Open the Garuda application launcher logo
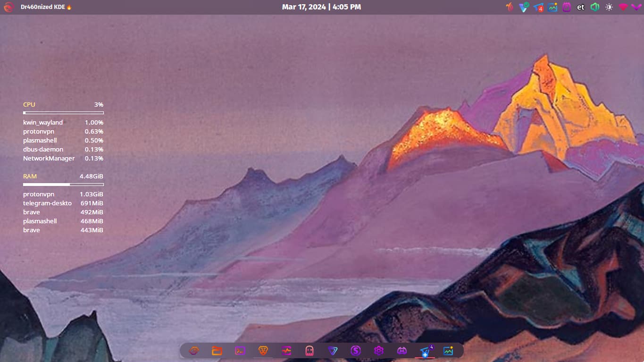The image size is (644, 362). pyautogui.click(x=9, y=7)
